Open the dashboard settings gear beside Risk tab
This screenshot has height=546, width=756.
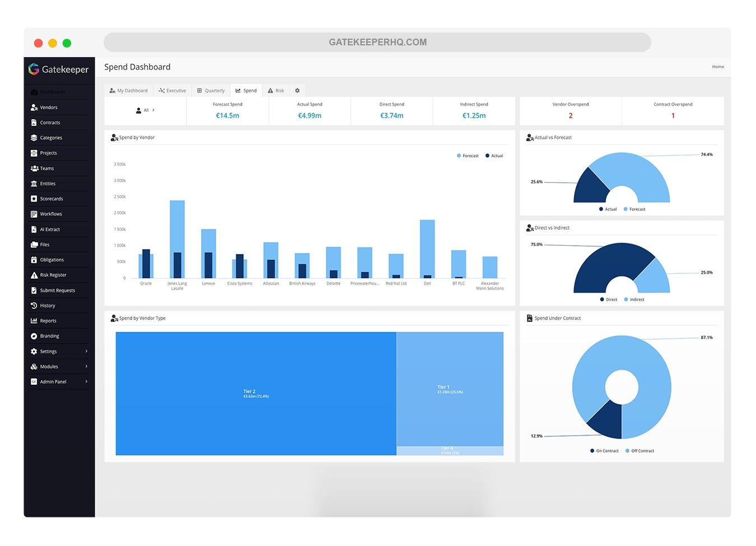(297, 90)
